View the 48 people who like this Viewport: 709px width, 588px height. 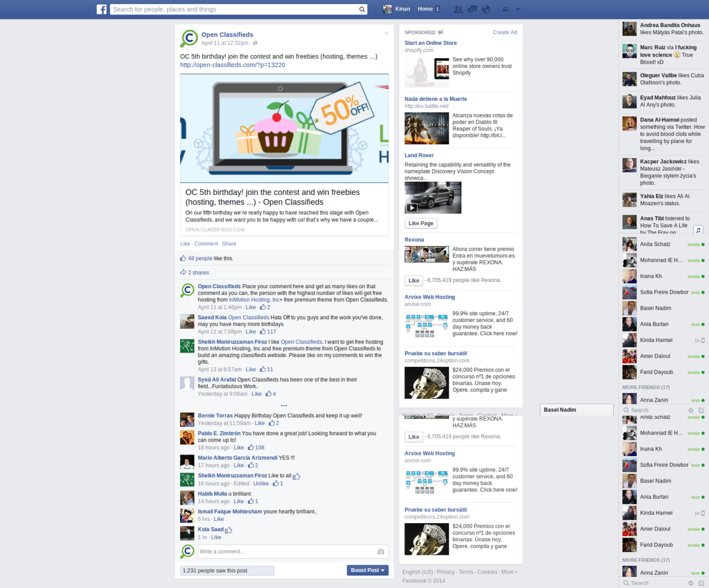pos(200,258)
